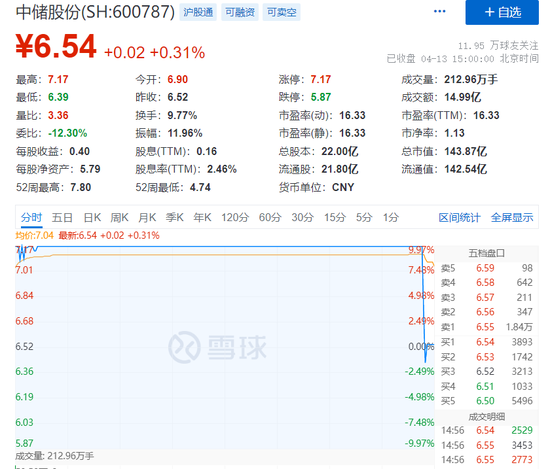Click the 万球友关注 follower count
The width and height of the screenshot is (550, 469).
498,46
